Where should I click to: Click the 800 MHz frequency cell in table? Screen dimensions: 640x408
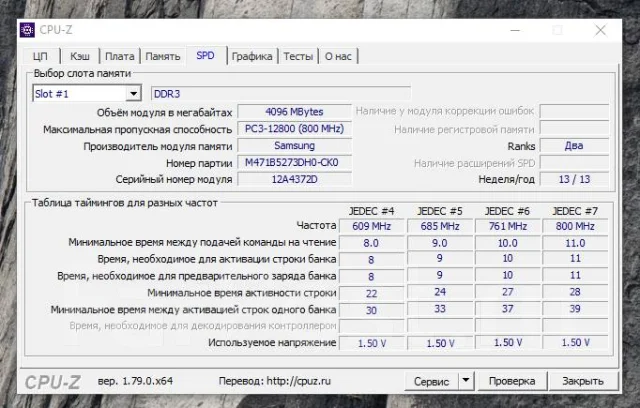pos(575,226)
